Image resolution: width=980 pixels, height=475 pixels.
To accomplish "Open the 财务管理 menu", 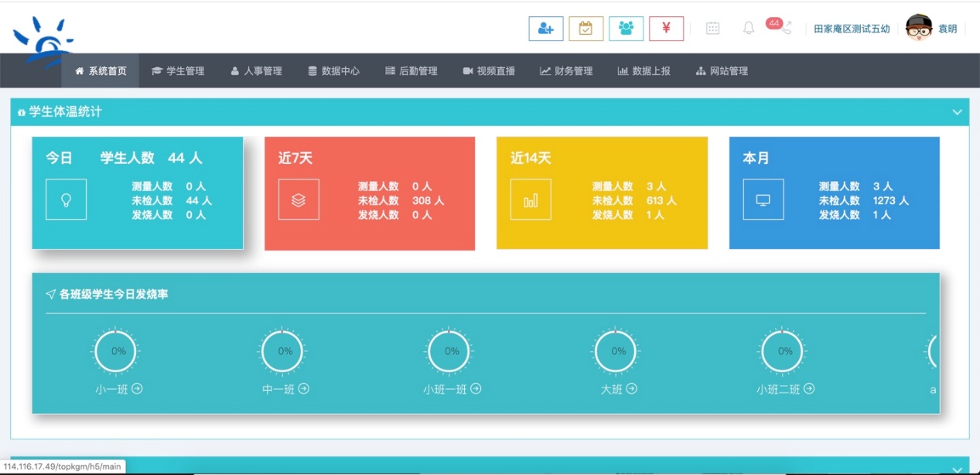I will (566, 71).
